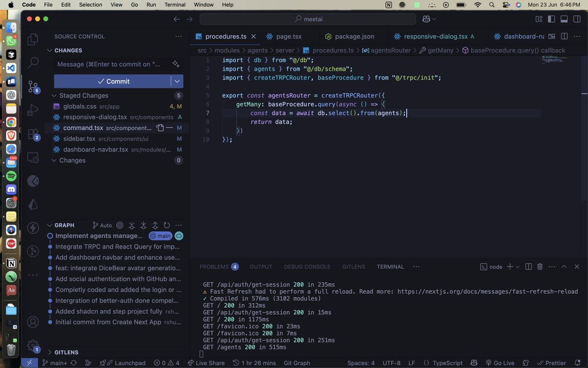Screen dimensions: 588x368
Task: Click the Auto branch filter in Graph
Action: coord(102,225)
